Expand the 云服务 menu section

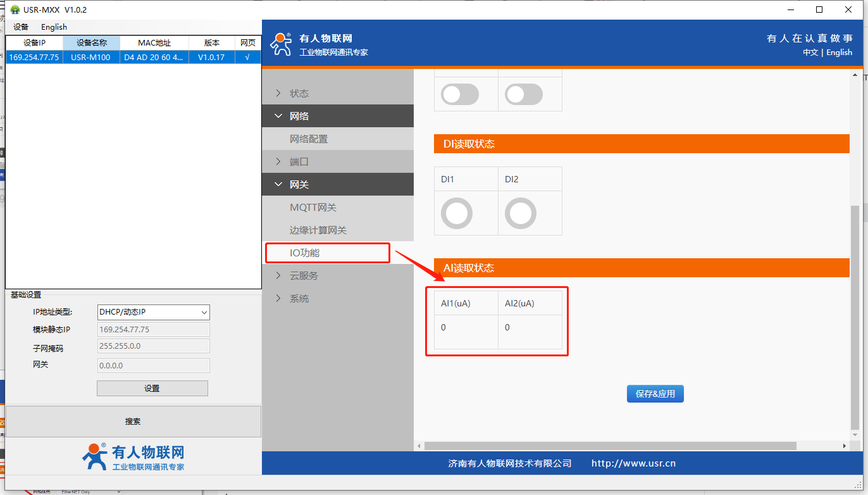coord(338,275)
